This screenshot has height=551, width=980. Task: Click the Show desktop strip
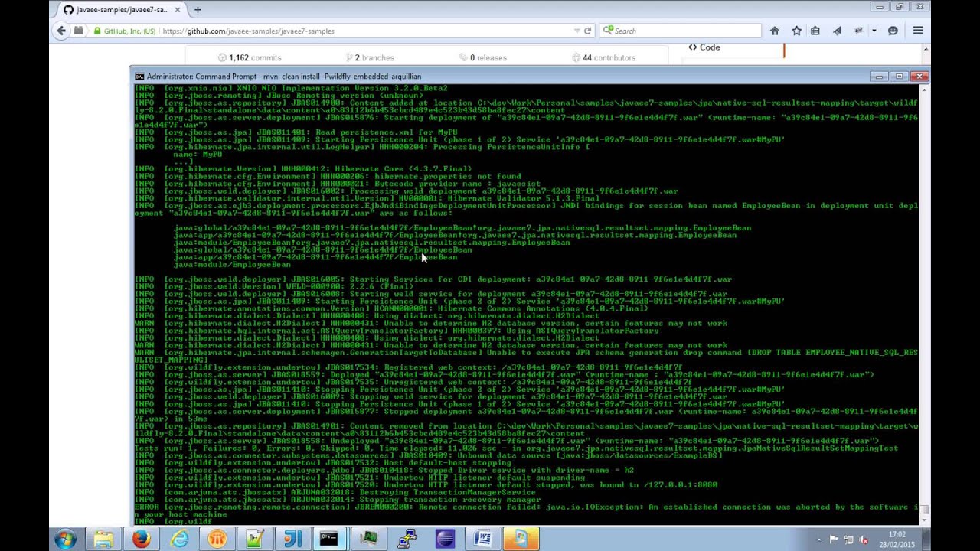coord(926,539)
